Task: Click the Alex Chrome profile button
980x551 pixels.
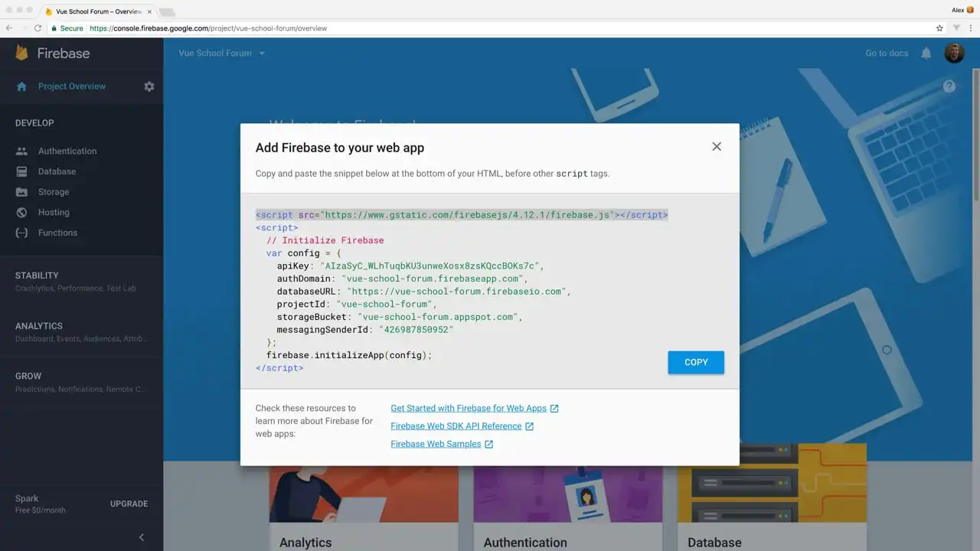Action: 962,10
